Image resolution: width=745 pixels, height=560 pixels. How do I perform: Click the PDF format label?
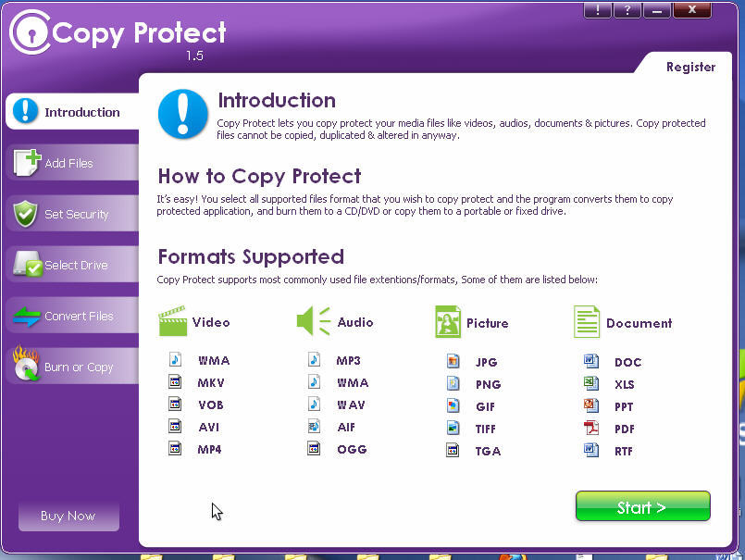click(625, 429)
